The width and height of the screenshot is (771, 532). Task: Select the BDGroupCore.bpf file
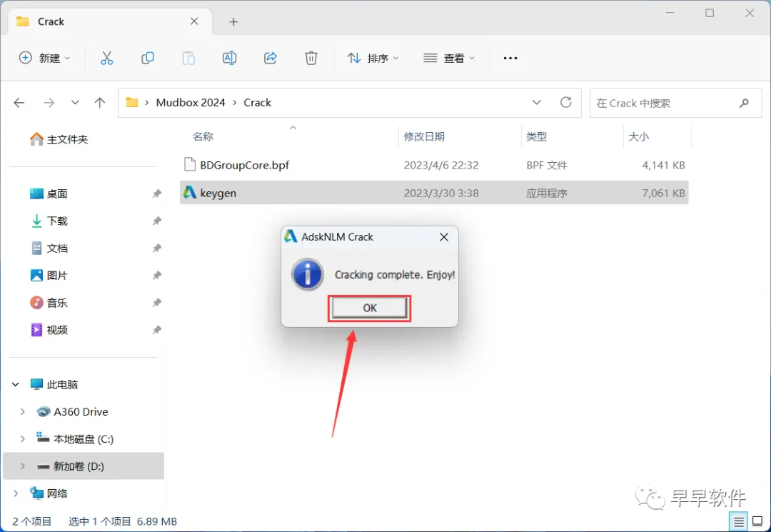coord(434,165)
